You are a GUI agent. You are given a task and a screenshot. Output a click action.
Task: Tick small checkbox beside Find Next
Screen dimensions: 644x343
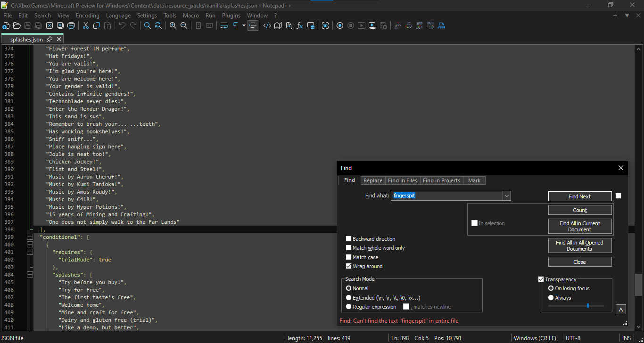619,196
